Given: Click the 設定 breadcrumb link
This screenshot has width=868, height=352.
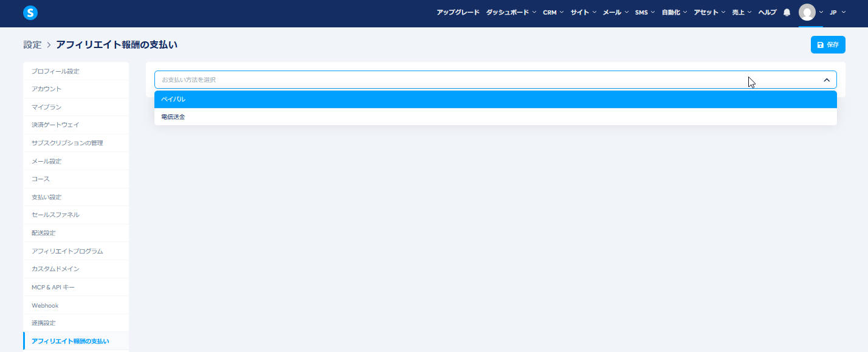Looking at the screenshot, I should coord(32,45).
